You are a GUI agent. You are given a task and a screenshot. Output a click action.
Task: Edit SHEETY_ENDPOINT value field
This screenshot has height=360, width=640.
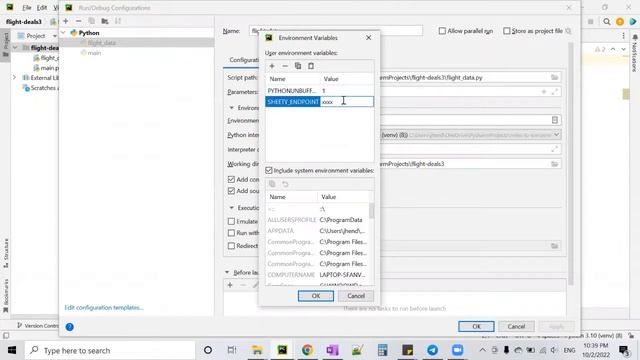347,102
